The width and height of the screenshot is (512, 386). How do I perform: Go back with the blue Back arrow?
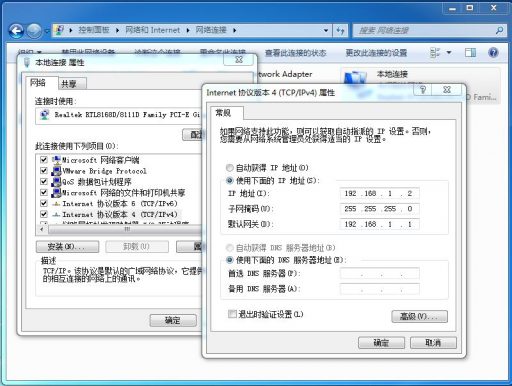point(16,31)
